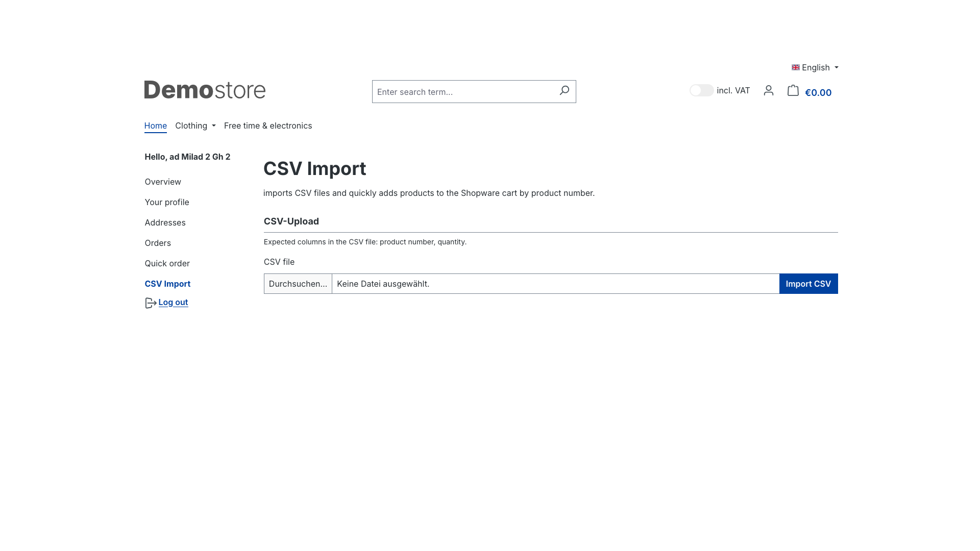Viewport: 980px width, 551px height.
Task: Open the Addresses sidebar link
Action: pos(165,222)
